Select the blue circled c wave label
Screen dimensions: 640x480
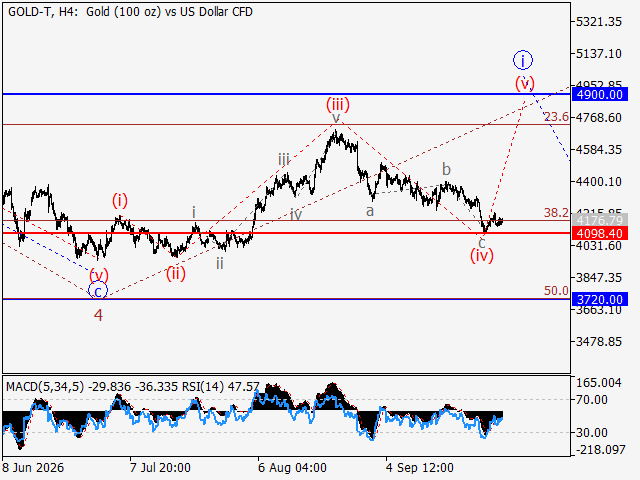pos(98,291)
